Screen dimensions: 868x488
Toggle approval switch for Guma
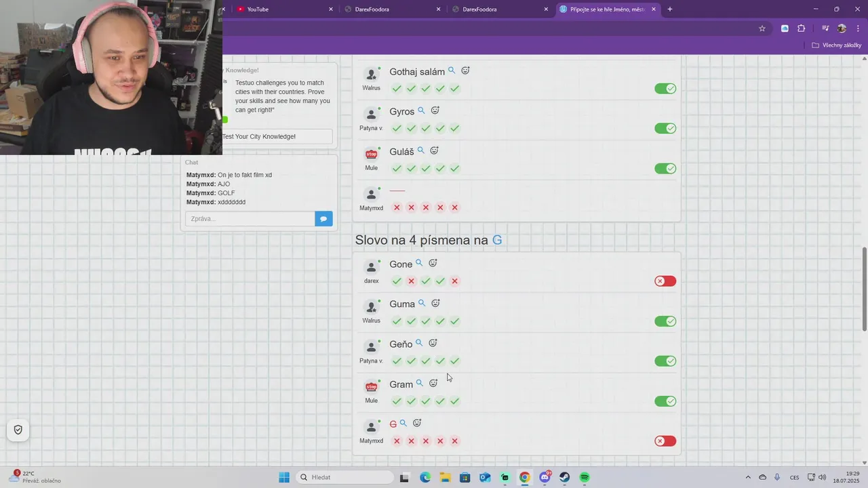point(665,321)
